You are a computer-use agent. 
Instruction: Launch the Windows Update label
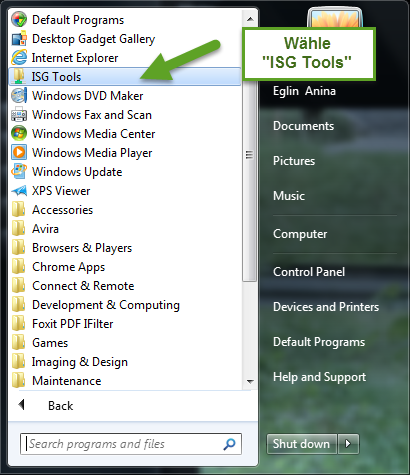(77, 172)
